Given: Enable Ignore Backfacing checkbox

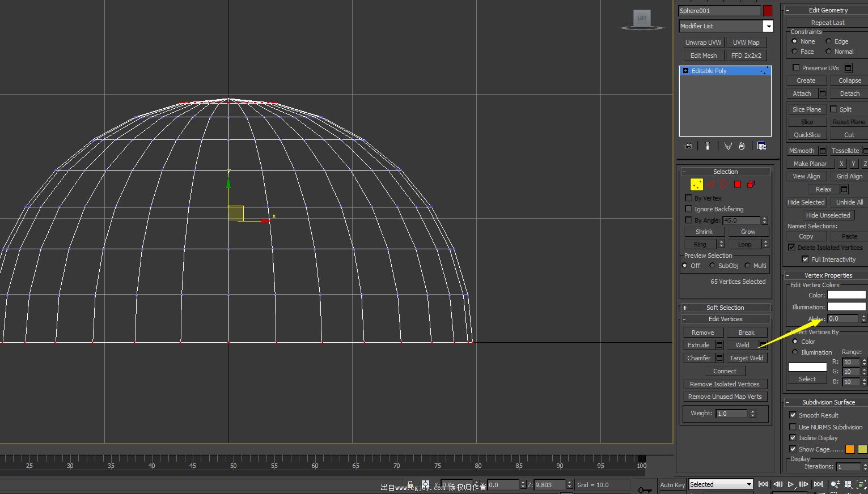Looking at the screenshot, I should [x=688, y=209].
